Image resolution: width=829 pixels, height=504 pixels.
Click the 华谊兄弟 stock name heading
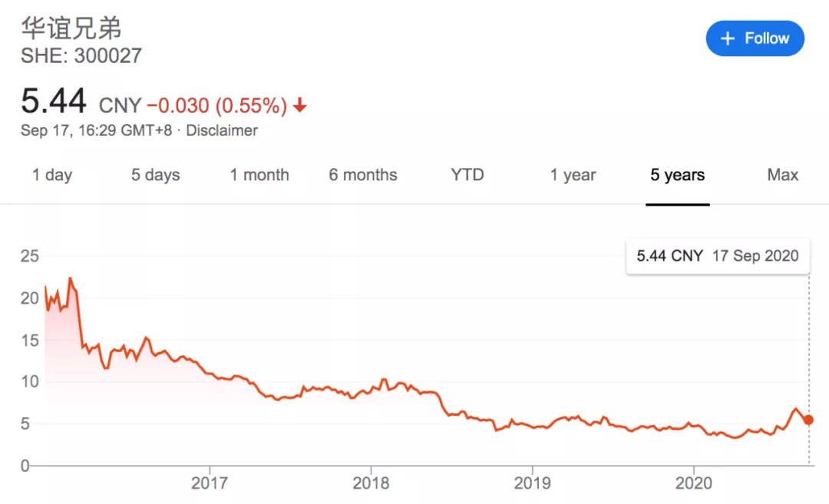coord(71,28)
